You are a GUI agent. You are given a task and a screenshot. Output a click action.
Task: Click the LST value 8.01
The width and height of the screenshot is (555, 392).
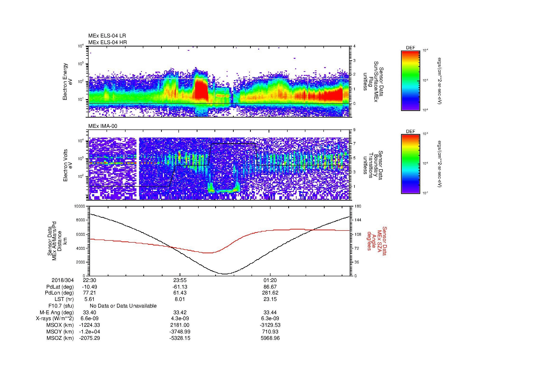click(180, 299)
